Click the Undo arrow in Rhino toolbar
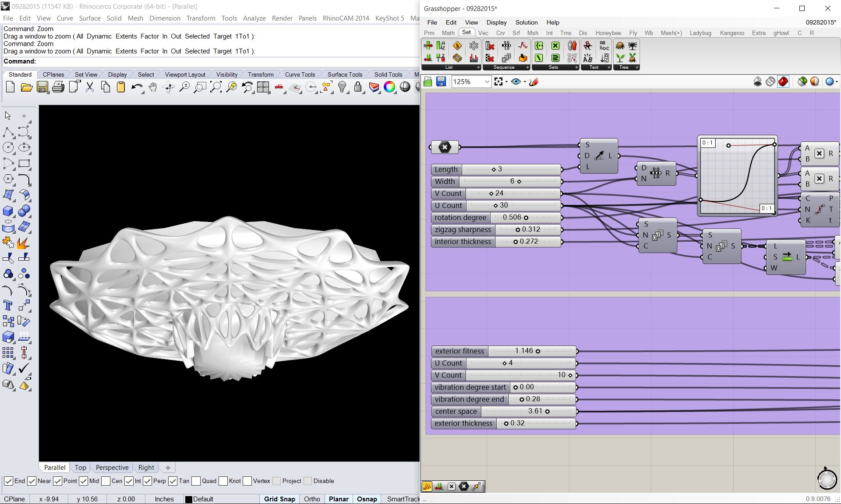Screen dimensions: 841x504 click(136, 87)
